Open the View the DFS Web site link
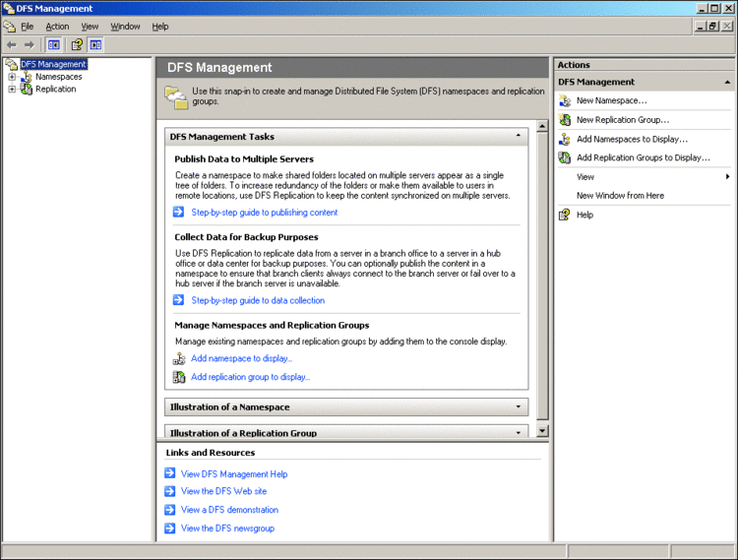Viewport: 738px width, 560px height. coord(224,491)
